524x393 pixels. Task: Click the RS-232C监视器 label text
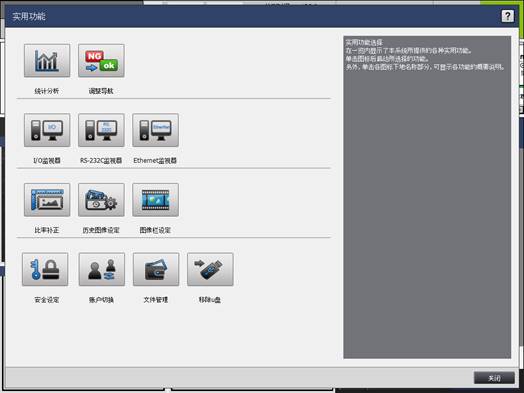point(101,160)
